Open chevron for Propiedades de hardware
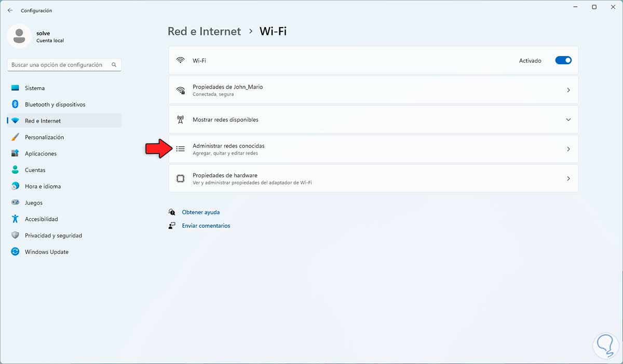 coord(568,178)
